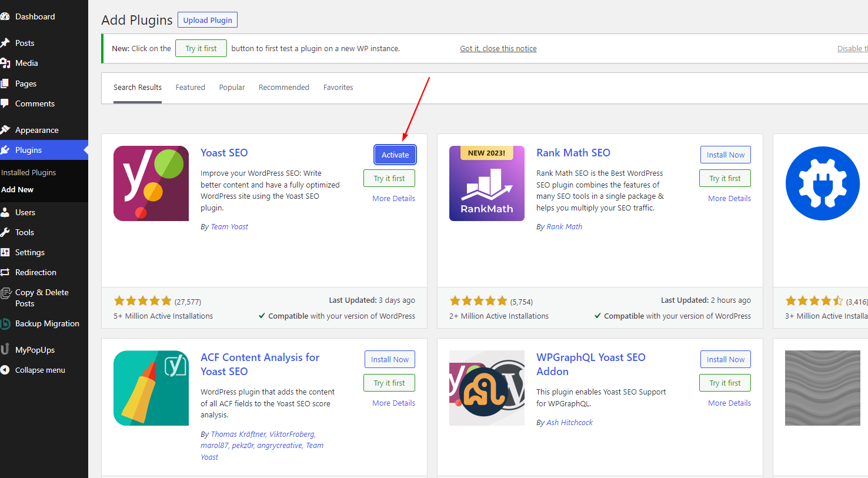Switch to the Recommended tab
Viewport: 868px width, 478px height.
284,87
